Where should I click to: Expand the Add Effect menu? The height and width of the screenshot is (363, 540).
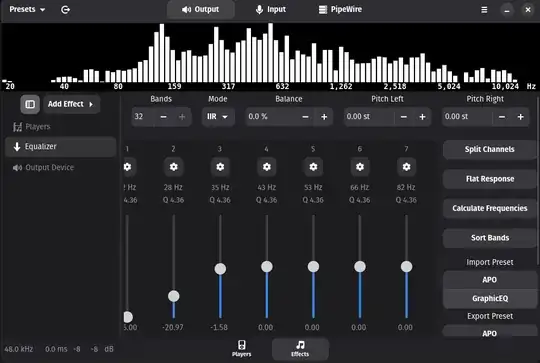(71, 104)
